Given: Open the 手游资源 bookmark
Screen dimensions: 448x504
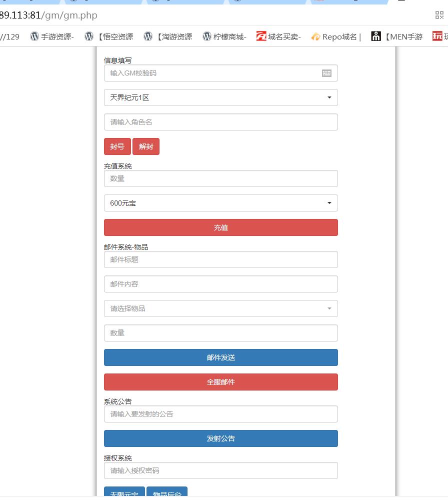Looking at the screenshot, I should tap(52, 36).
